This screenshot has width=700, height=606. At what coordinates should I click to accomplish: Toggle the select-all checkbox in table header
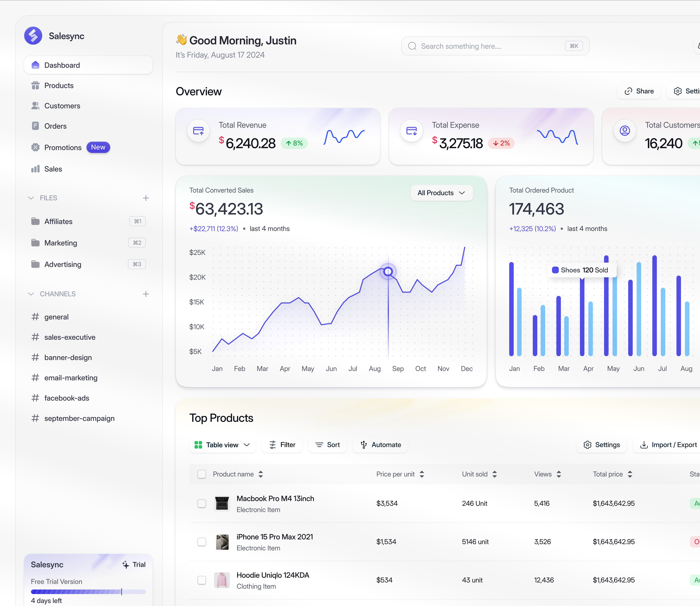click(202, 474)
